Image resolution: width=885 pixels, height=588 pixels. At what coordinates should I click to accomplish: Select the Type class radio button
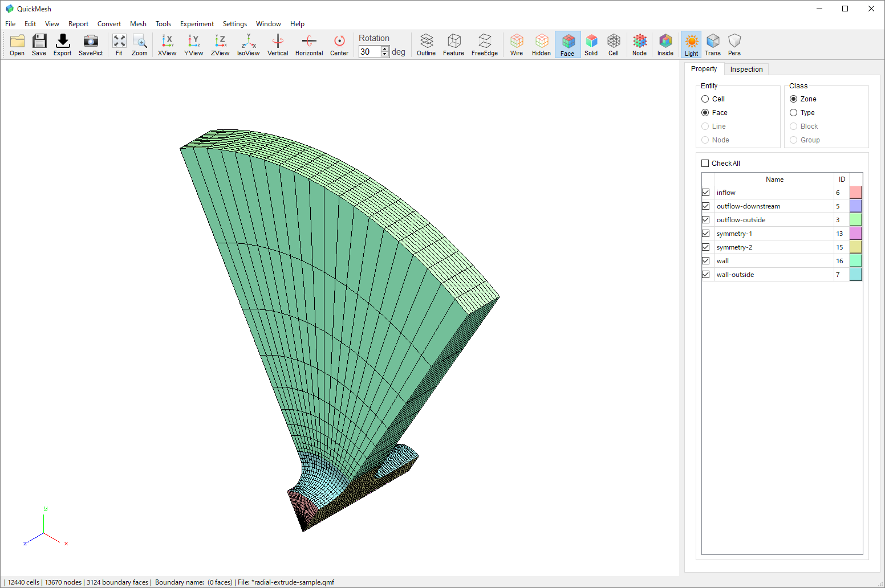(x=793, y=113)
